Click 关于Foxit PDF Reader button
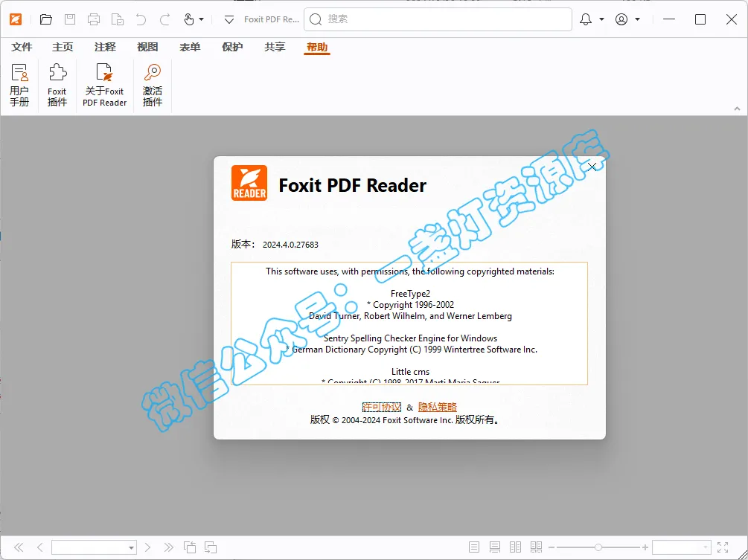Viewport: 748px width, 560px height. 104,85
